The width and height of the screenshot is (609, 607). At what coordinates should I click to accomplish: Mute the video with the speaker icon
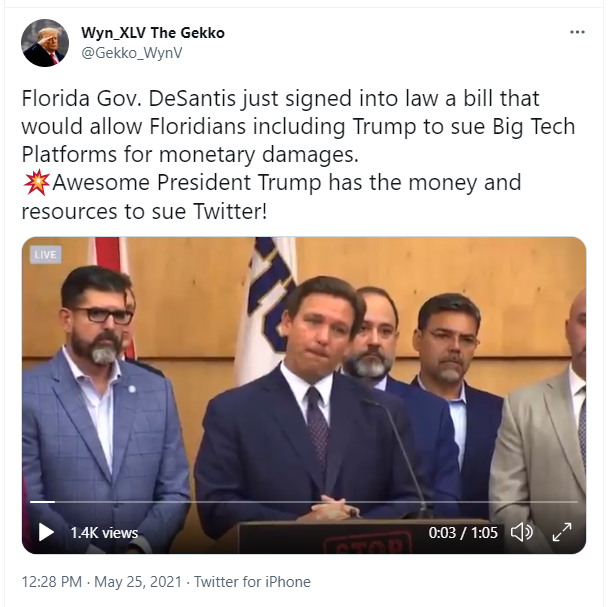click(522, 532)
